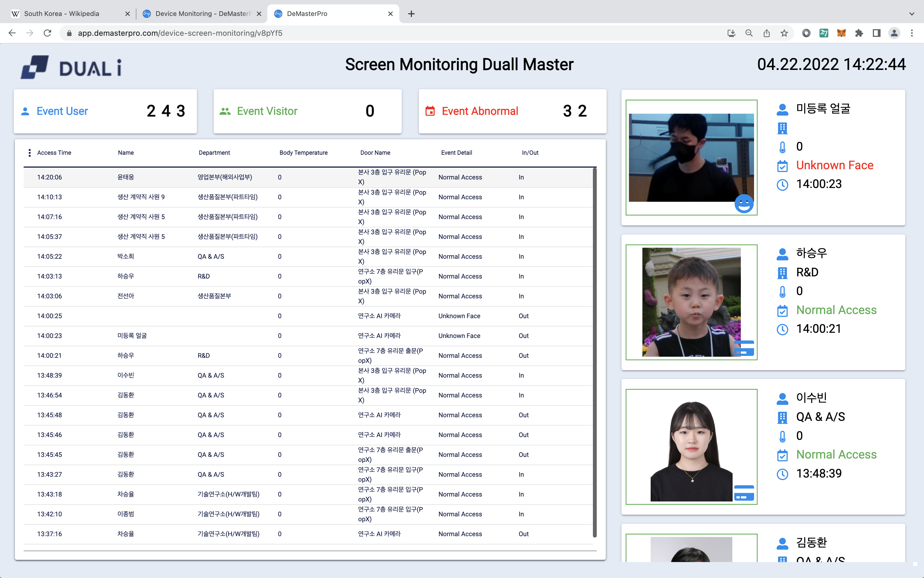Go back using the browser back arrow
Screen dimensions: 924x578
[x=12, y=33]
